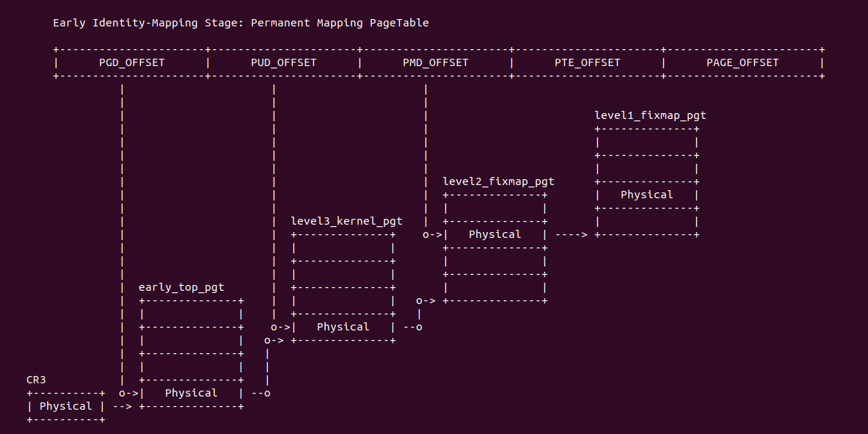Click the diagram title about Early Identity-Mapping

click(241, 23)
